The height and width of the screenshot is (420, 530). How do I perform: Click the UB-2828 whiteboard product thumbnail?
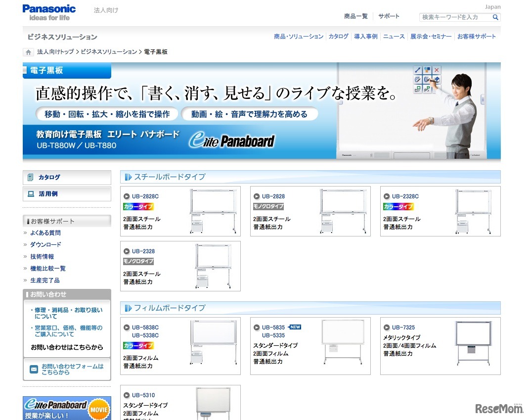tap(342, 211)
